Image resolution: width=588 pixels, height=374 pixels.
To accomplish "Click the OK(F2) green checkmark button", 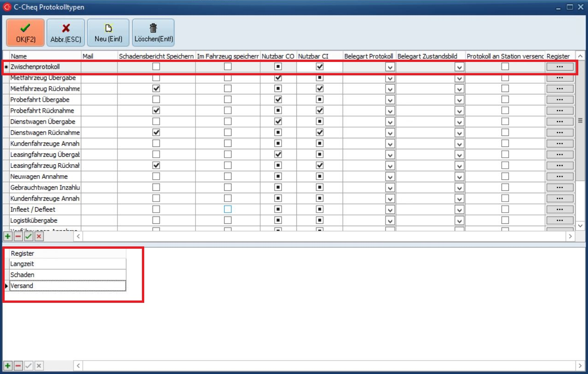I will coord(25,33).
